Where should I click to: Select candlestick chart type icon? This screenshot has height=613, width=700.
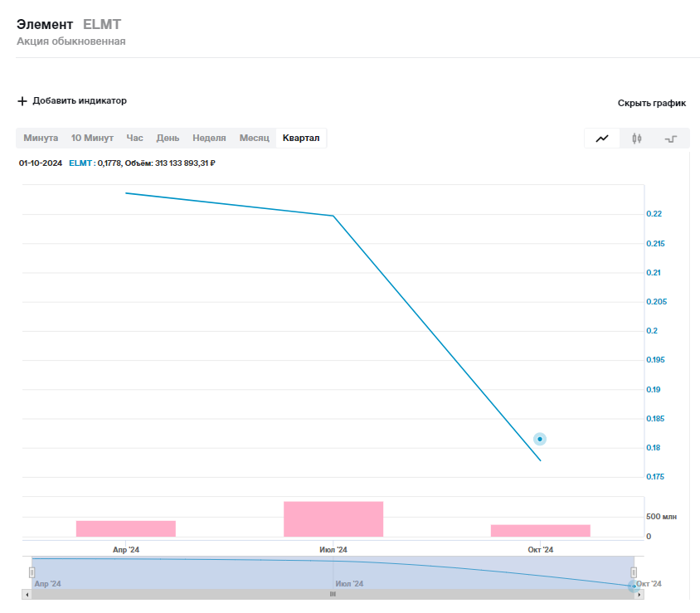coord(636,139)
